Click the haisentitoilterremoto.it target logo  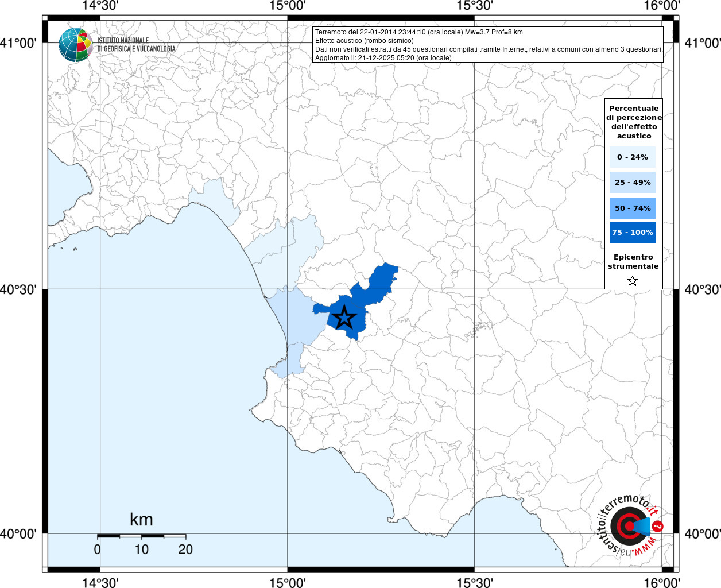(630, 525)
